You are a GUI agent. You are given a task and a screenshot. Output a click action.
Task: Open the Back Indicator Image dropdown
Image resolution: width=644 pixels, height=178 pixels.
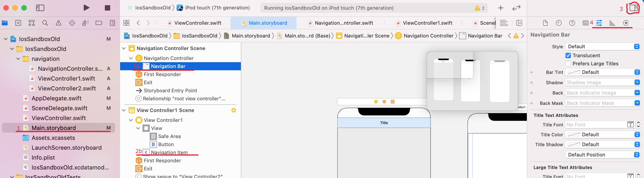[637, 93]
